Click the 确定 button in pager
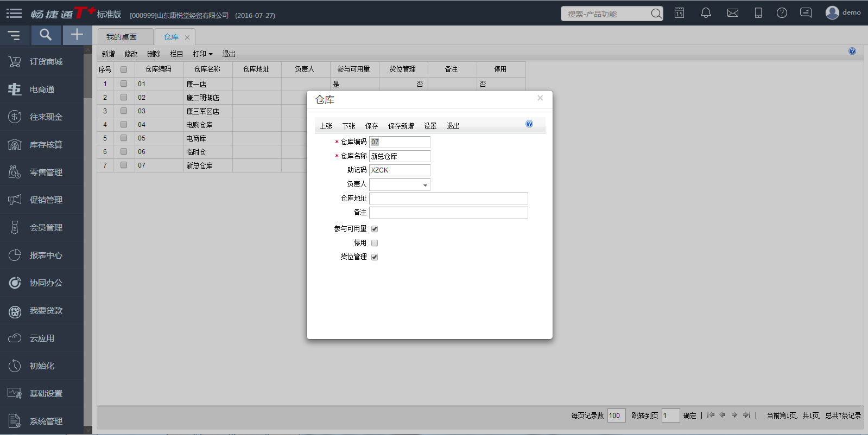This screenshot has width=868, height=435. (x=689, y=415)
